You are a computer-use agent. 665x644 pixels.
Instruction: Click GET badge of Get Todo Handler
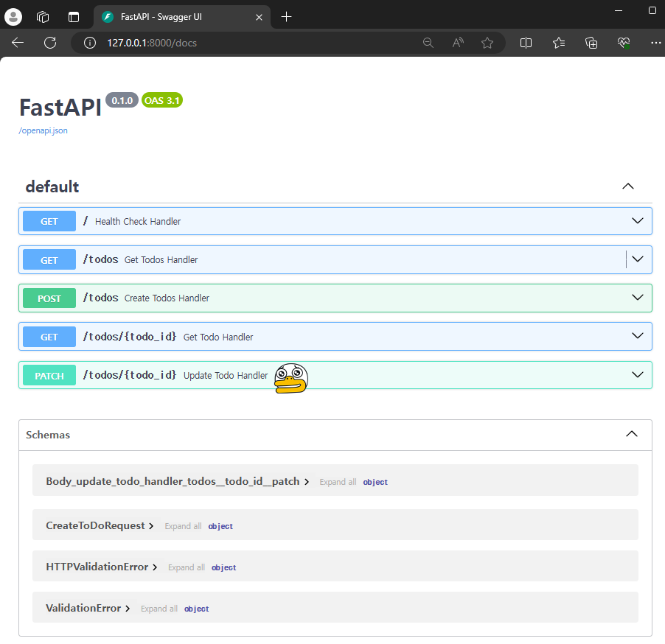49,337
